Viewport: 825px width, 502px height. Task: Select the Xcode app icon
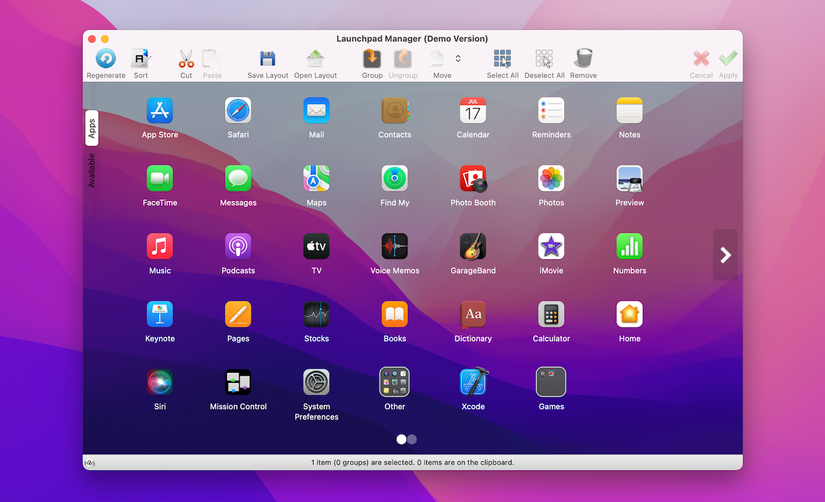click(473, 382)
